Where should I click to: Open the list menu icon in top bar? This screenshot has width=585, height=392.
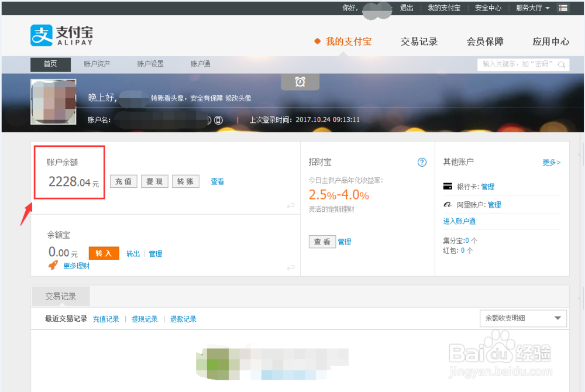pyautogui.click(x=563, y=8)
